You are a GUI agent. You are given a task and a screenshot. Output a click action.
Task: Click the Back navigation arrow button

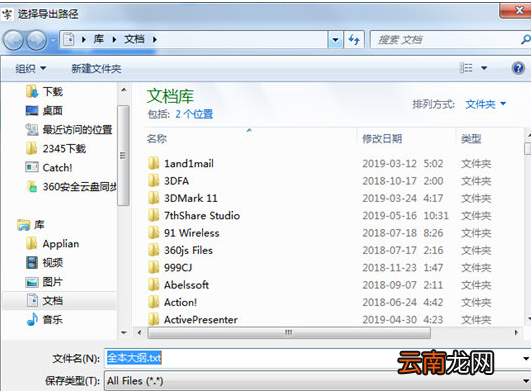tap(13, 40)
